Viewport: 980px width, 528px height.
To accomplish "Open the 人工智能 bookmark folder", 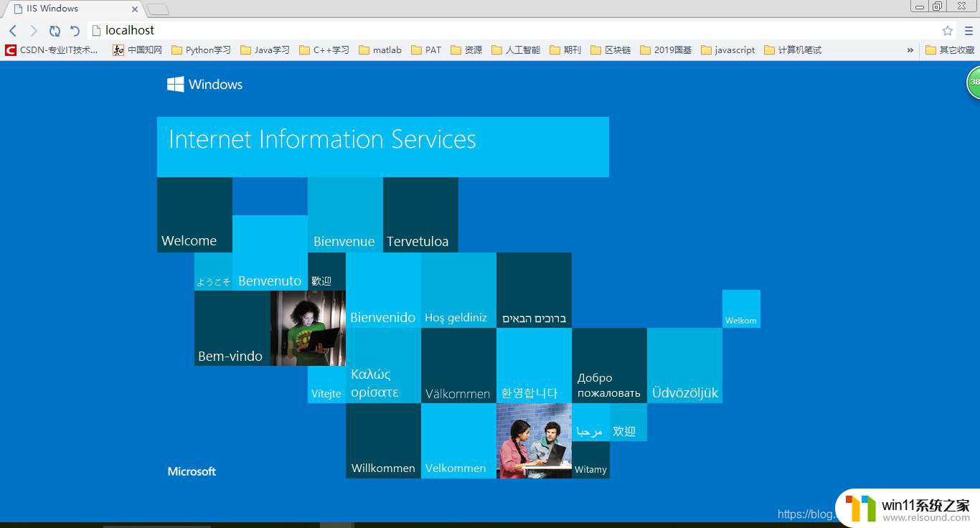I will 516,50.
